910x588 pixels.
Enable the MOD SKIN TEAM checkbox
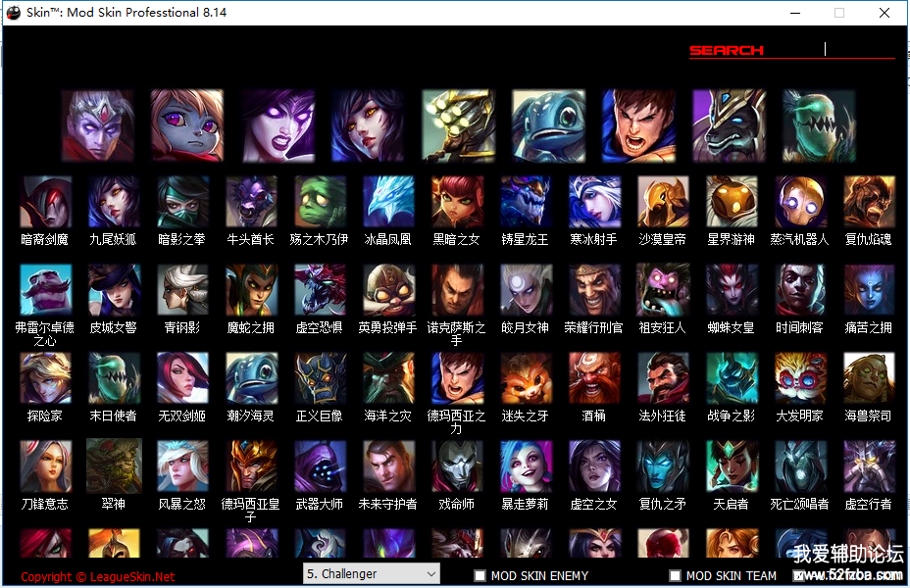pyautogui.click(x=675, y=576)
